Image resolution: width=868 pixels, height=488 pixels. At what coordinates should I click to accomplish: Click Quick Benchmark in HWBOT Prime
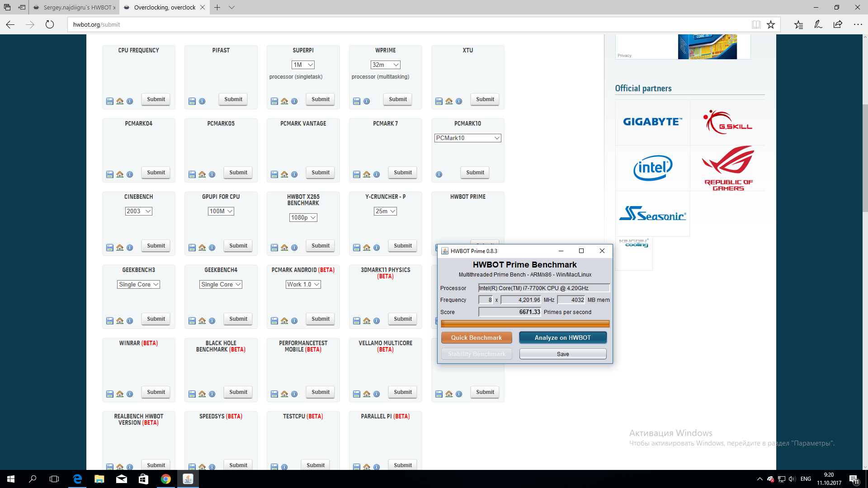coord(476,338)
